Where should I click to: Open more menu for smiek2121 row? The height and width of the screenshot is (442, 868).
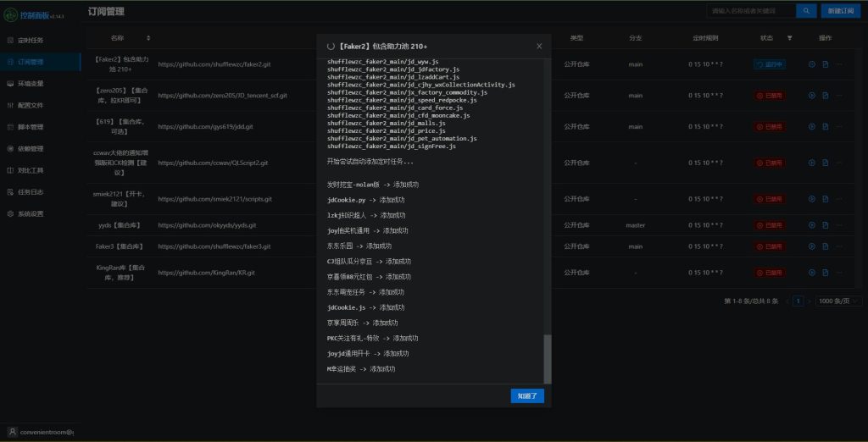coord(839,199)
